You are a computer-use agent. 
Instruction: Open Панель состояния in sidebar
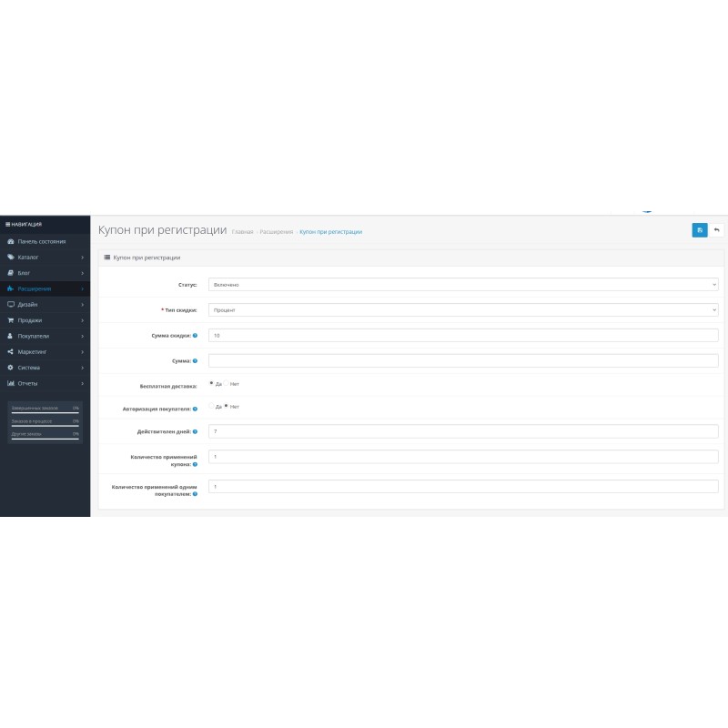point(45,241)
